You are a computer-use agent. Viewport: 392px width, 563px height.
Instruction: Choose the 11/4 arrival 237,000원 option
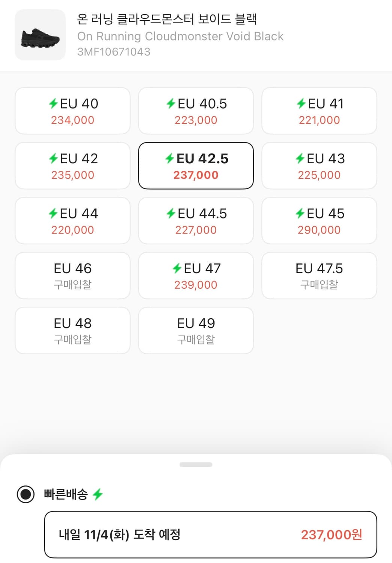pos(210,534)
